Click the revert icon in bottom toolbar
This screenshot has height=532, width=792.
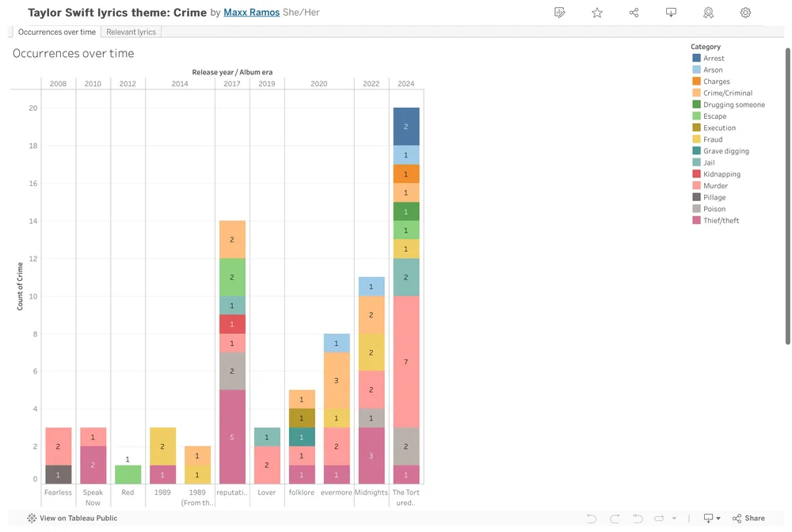click(x=638, y=518)
